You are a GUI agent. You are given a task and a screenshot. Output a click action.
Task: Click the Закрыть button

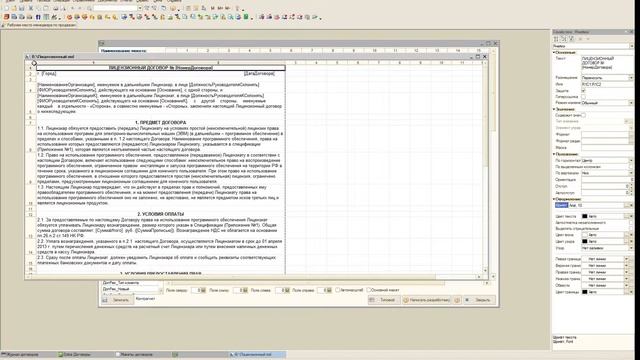(479, 300)
